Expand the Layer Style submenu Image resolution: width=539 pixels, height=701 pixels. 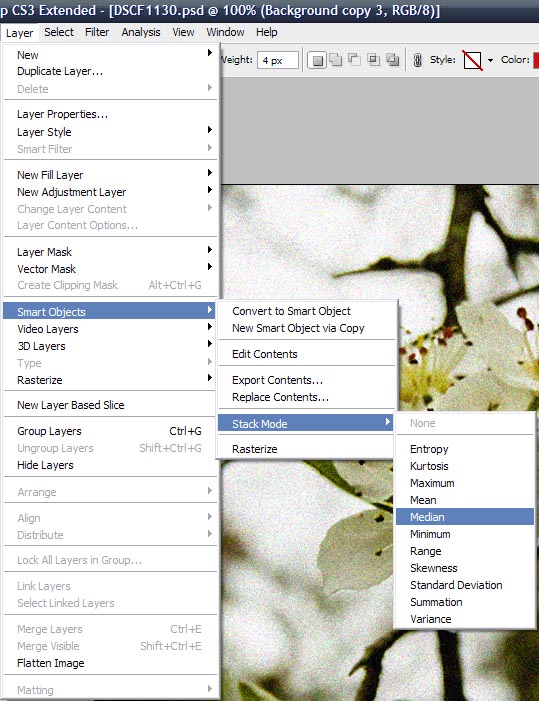pos(110,132)
